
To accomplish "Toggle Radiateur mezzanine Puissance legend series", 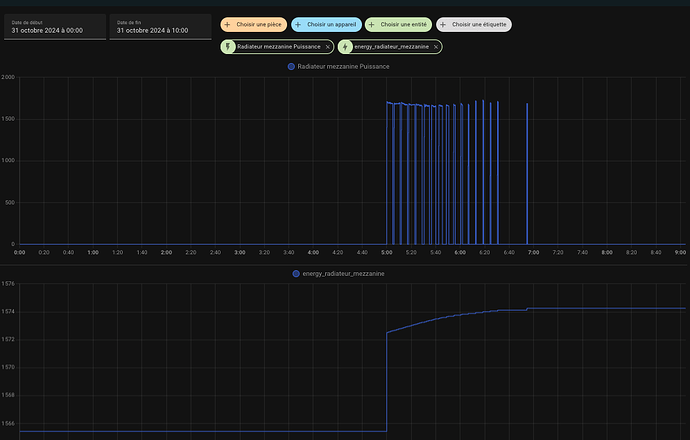I will pos(338,66).
